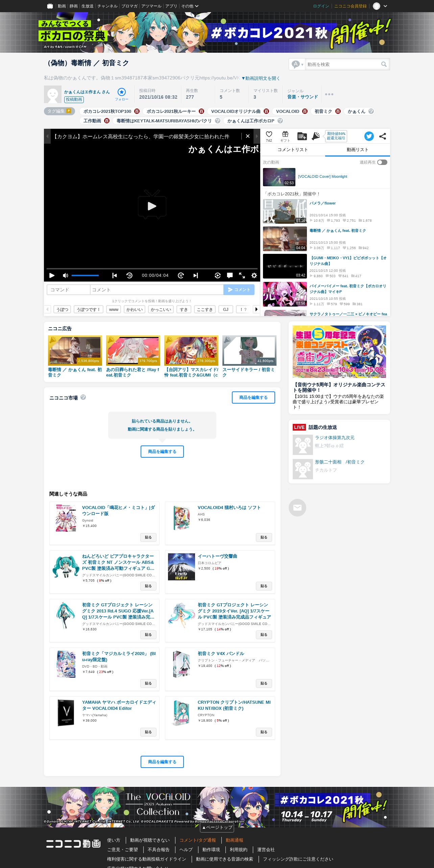Jump to the start of the video
Image resolution: width=434 pixels, height=868 pixels.
coord(115,275)
